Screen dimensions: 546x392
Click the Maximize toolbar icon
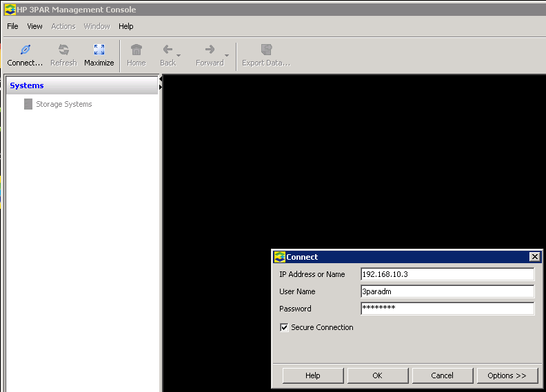point(99,50)
